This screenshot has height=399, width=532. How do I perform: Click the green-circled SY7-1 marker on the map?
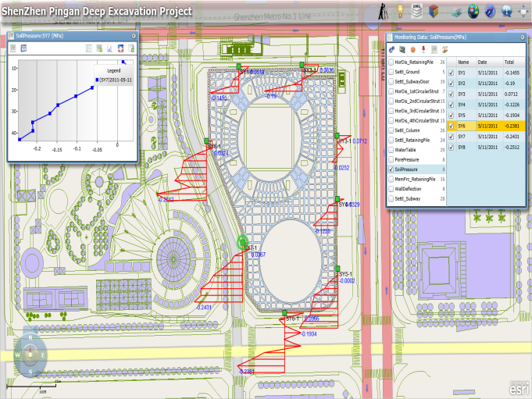coord(243,242)
